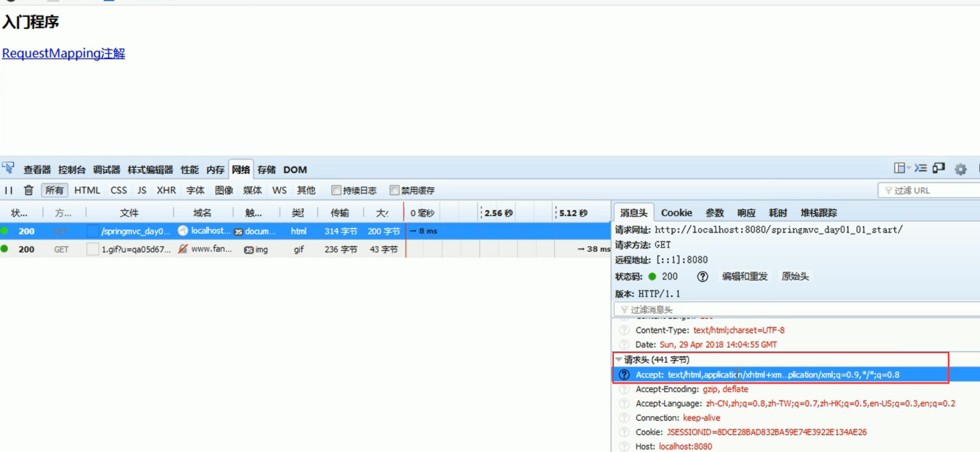Click 编辑和重发 edit and resend button

(x=745, y=276)
